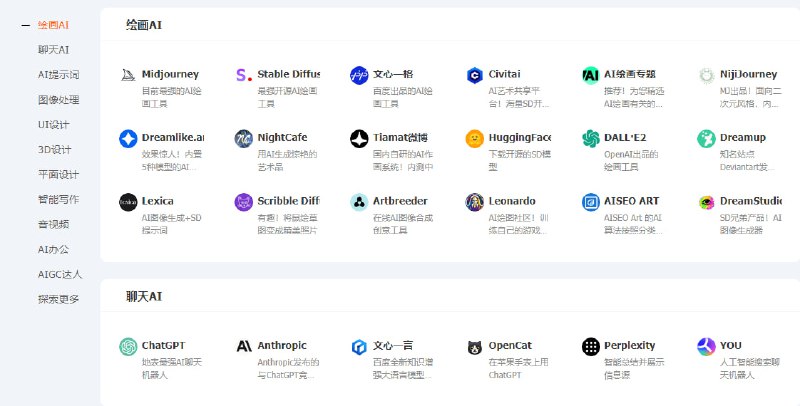Click description 'OpenAI出品的绘画工具'
Image resolution: width=800 pixels, height=406 pixels.
631,161
